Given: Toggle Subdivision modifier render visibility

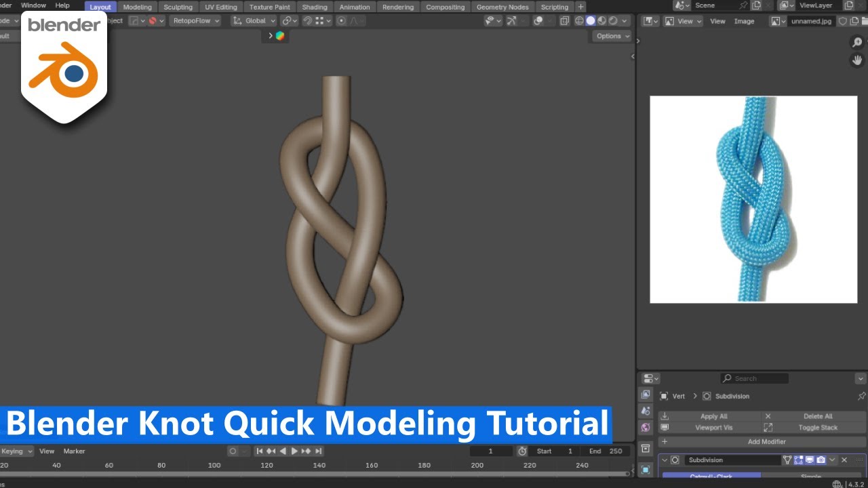Looking at the screenshot, I should [x=821, y=460].
